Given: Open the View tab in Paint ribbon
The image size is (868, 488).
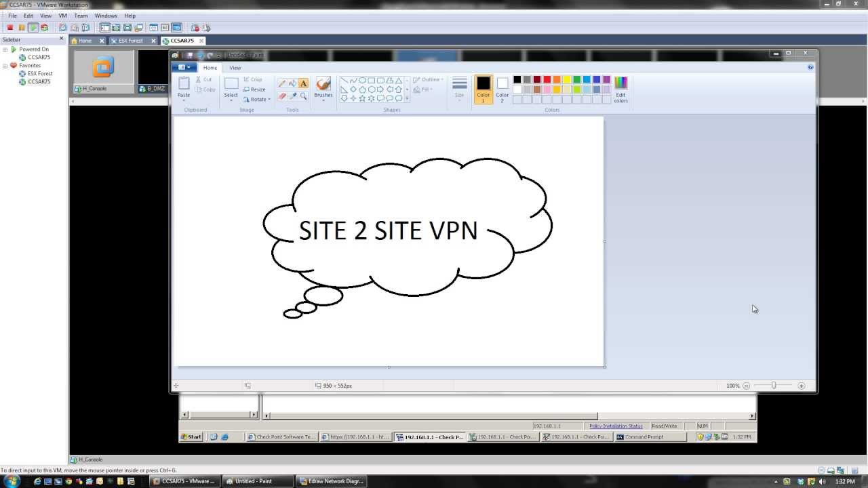Looking at the screenshot, I should (x=235, y=68).
